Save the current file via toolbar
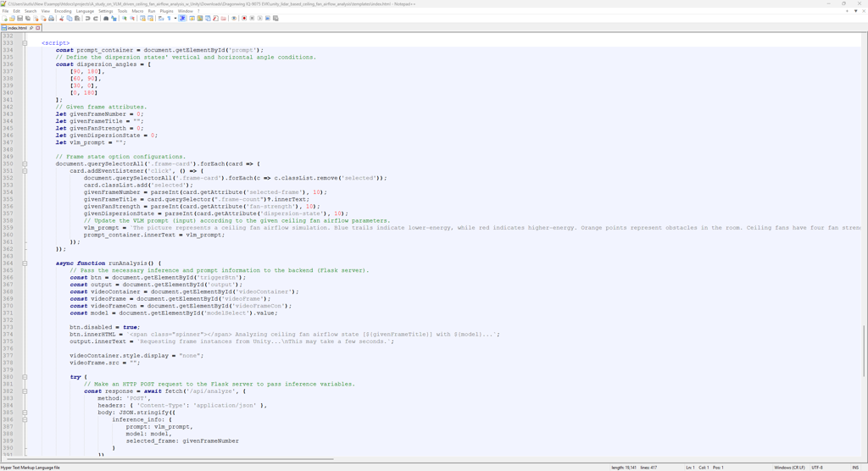Viewport: 868px width, 471px height. (x=20, y=19)
